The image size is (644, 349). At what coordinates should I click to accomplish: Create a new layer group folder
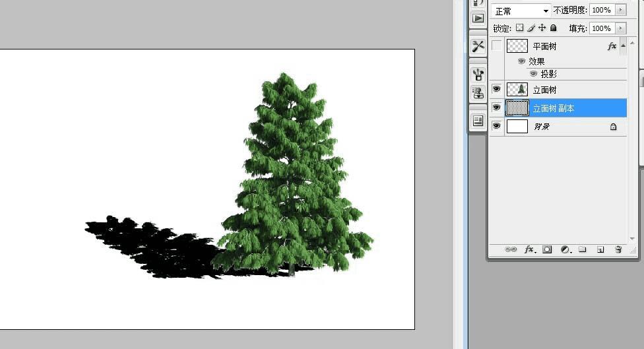[x=583, y=249]
